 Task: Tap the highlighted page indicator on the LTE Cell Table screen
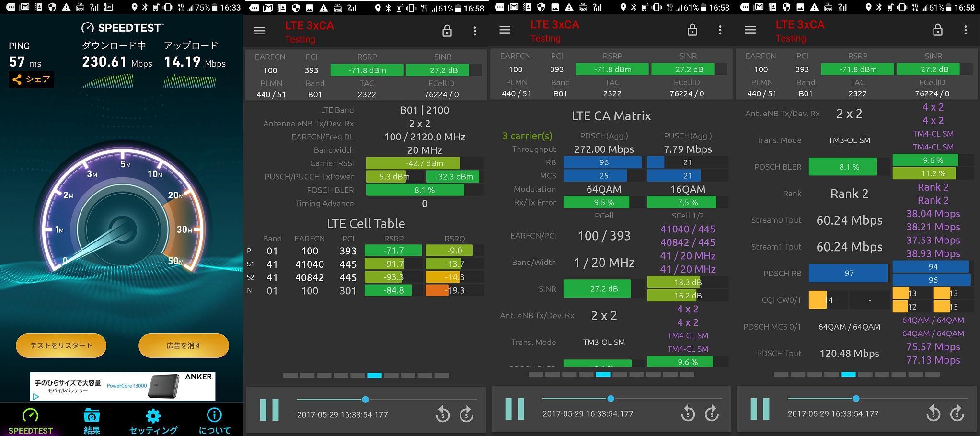(374, 375)
